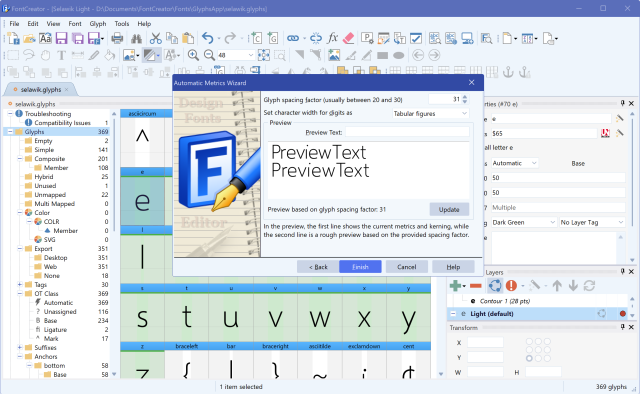The height and width of the screenshot is (394, 640).
Task: Select the bottom-right transform origin radio button
Action: click(547, 358)
